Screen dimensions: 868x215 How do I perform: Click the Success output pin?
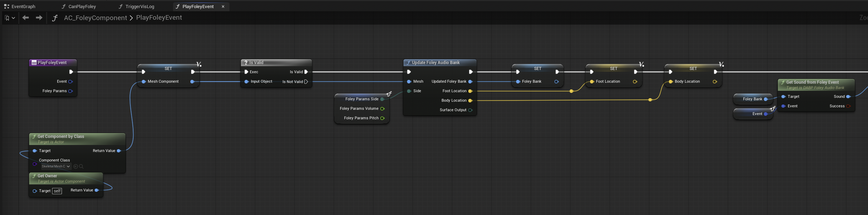point(848,106)
